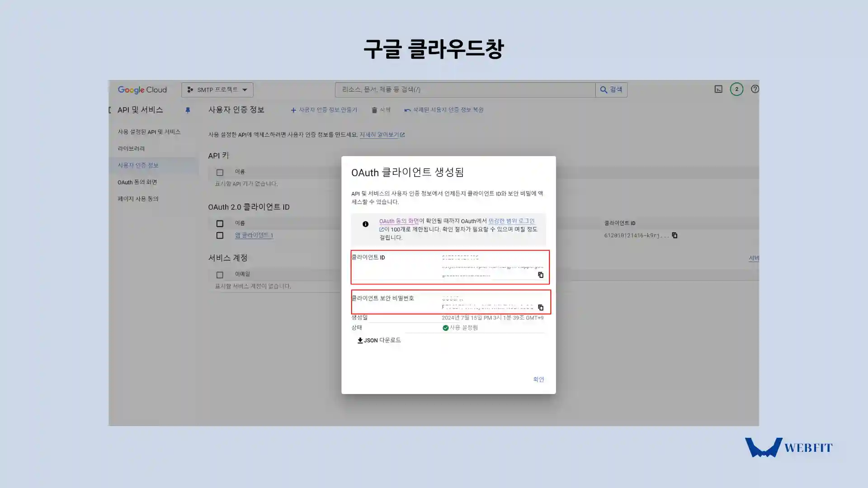Open the 민감한 범위 로그인 link
The image size is (868, 488).
[x=511, y=221]
